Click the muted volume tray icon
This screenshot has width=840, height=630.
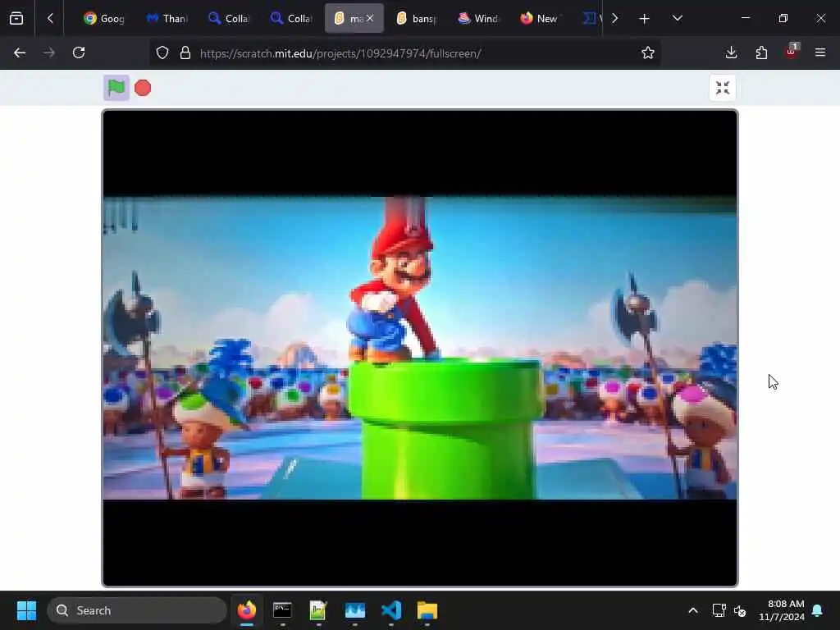click(x=740, y=610)
